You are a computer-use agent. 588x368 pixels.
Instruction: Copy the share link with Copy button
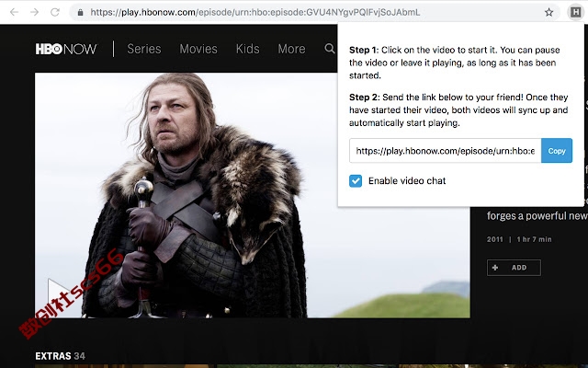[x=557, y=151]
